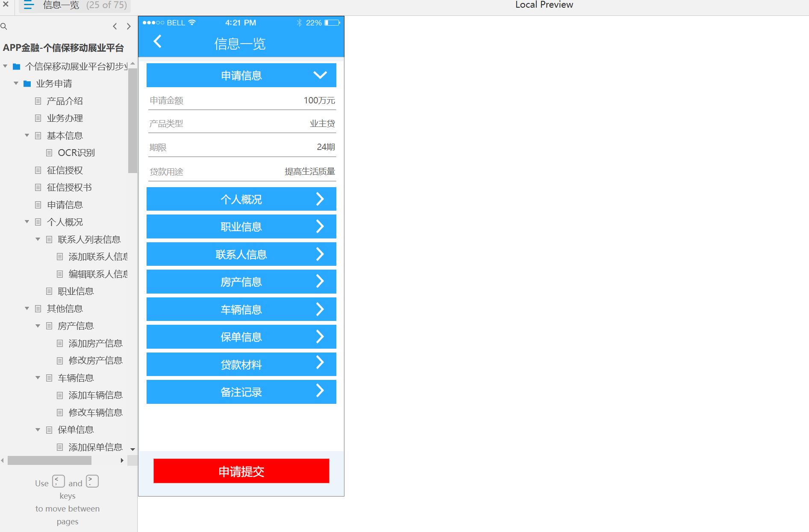This screenshot has width=809, height=532.
Task: Click the 申请信息 header bar label
Action: [241, 76]
